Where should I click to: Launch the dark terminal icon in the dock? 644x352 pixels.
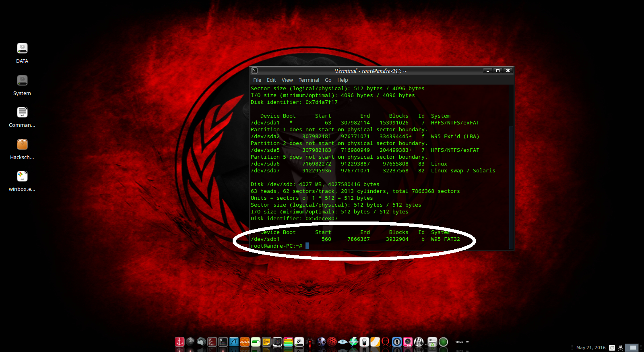coord(223,342)
